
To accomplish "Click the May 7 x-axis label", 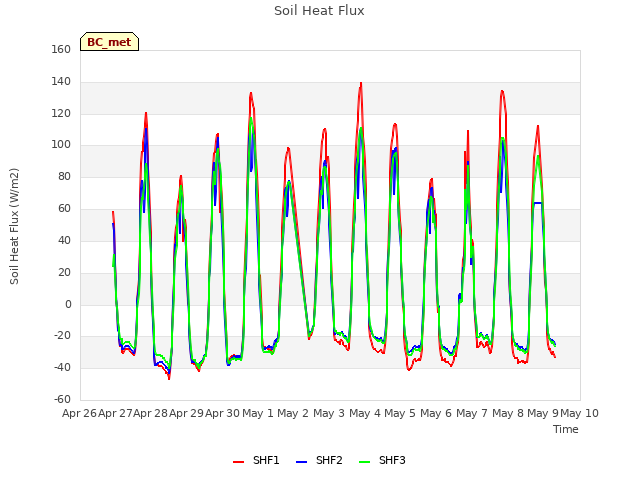I will 472,413.
